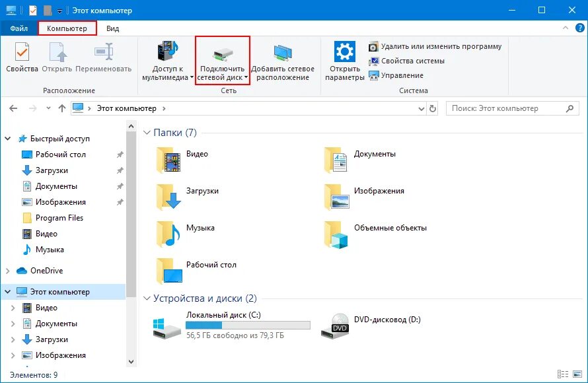
Task: Open the Документы folder in Папки
Action: 360,160
